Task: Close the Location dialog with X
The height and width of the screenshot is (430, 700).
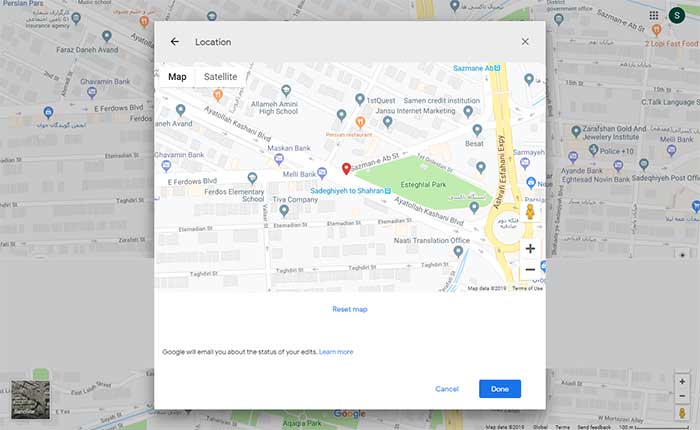Action: coord(525,42)
